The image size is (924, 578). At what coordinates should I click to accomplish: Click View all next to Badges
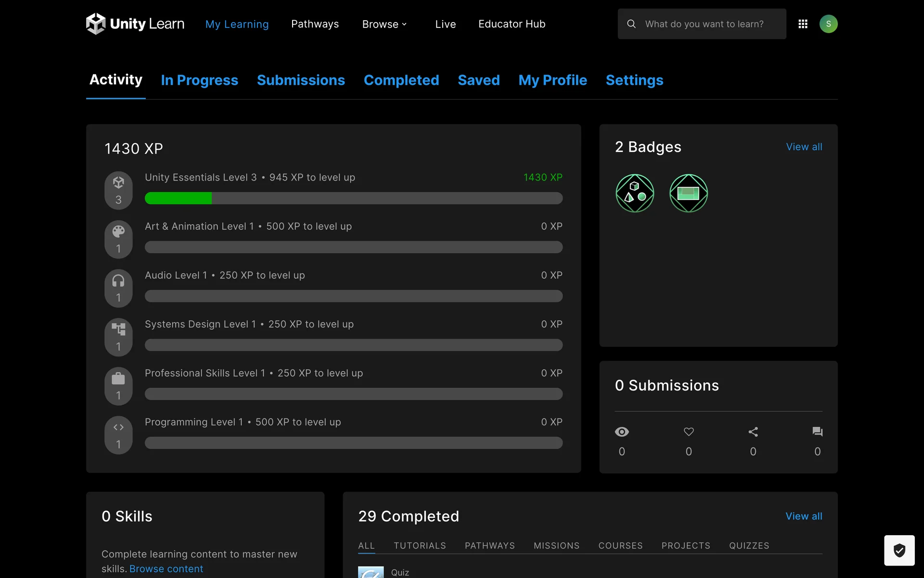click(804, 147)
